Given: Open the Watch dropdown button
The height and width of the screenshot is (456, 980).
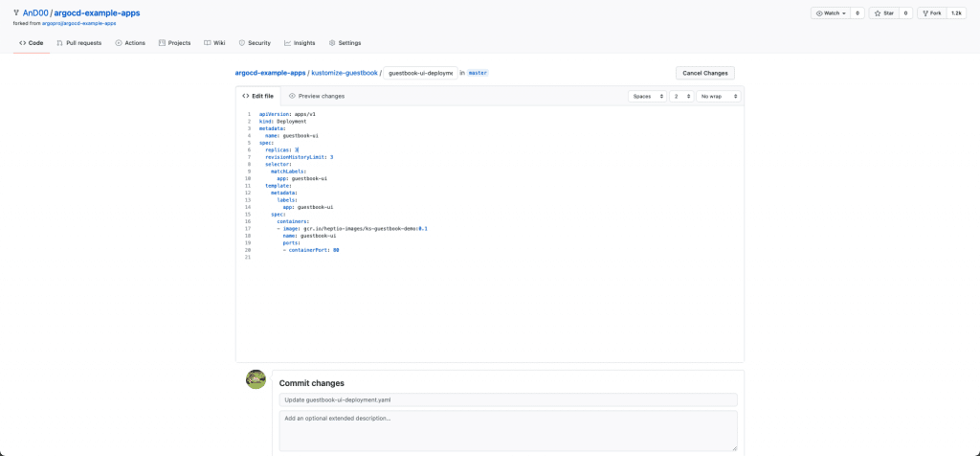Looking at the screenshot, I should tap(831, 13).
